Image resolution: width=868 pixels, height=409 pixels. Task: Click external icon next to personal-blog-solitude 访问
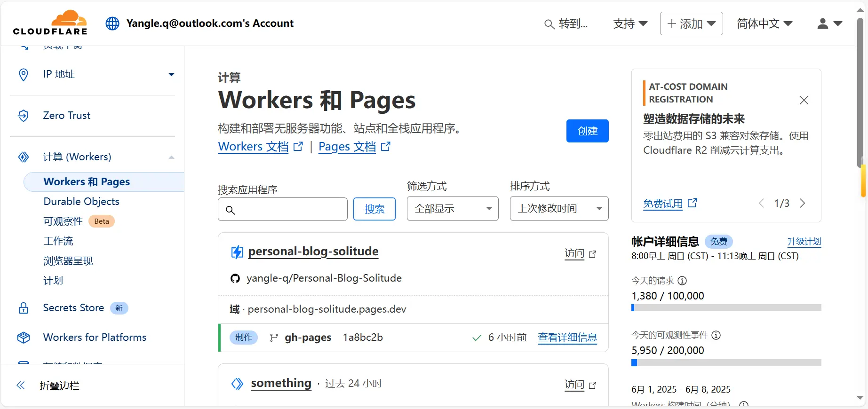pos(593,254)
